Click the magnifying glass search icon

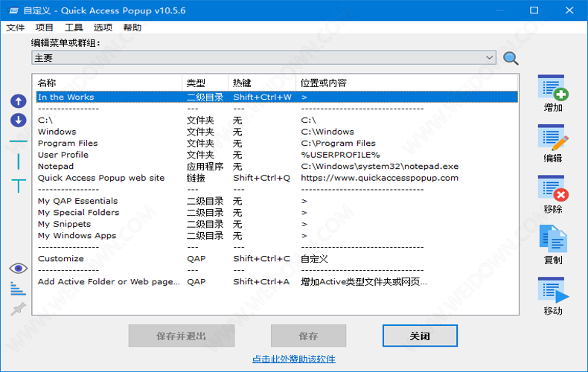511,58
